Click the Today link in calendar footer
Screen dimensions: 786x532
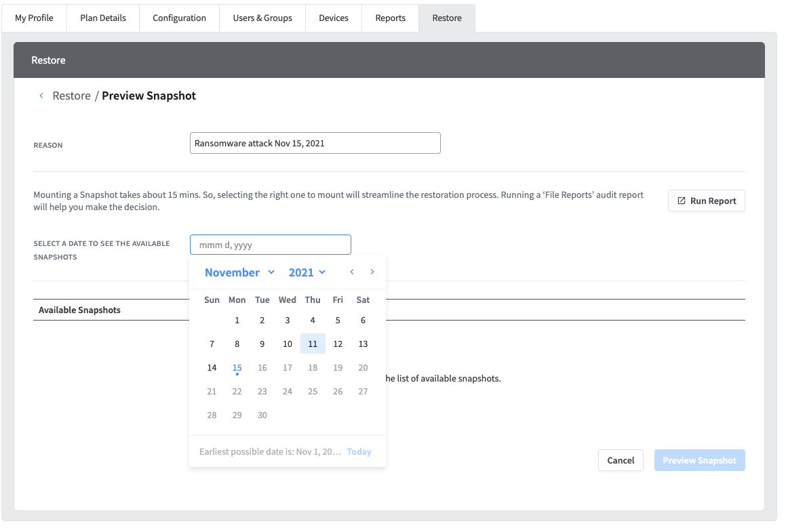pyautogui.click(x=359, y=452)
